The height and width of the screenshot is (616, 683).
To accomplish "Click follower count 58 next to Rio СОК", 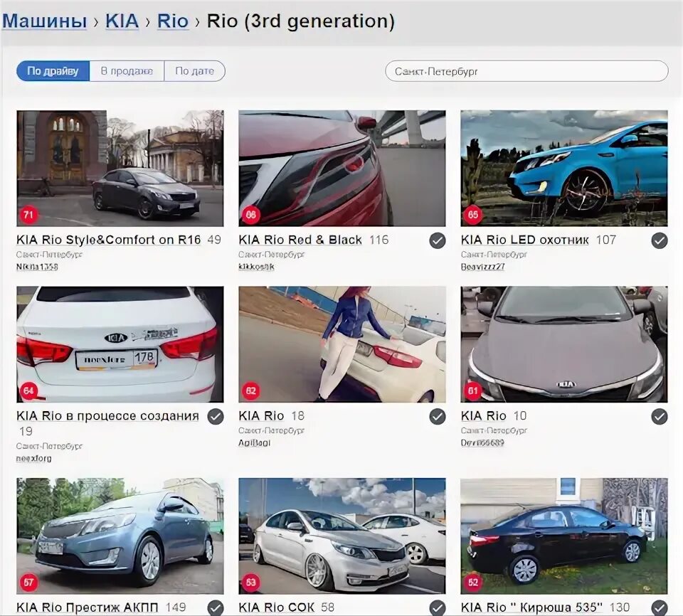I will pyautogui.click(x=328, y=607).
